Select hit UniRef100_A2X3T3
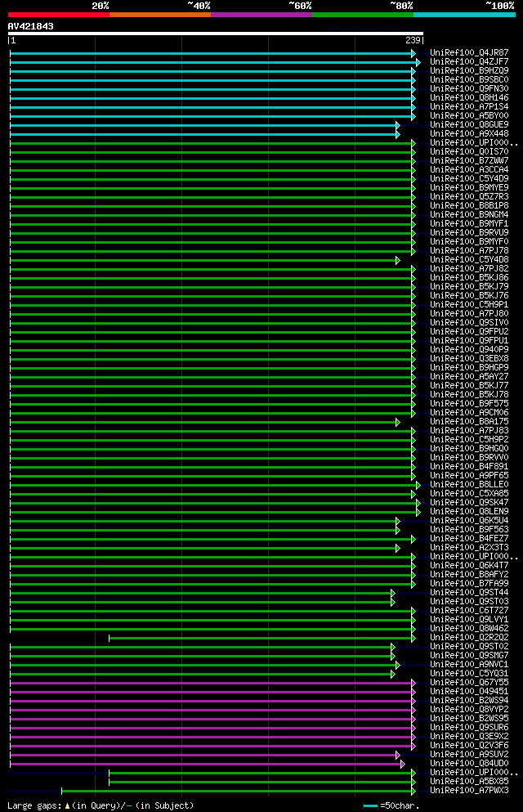This screenshot has width=523, height=812. (x=469, y=547)
